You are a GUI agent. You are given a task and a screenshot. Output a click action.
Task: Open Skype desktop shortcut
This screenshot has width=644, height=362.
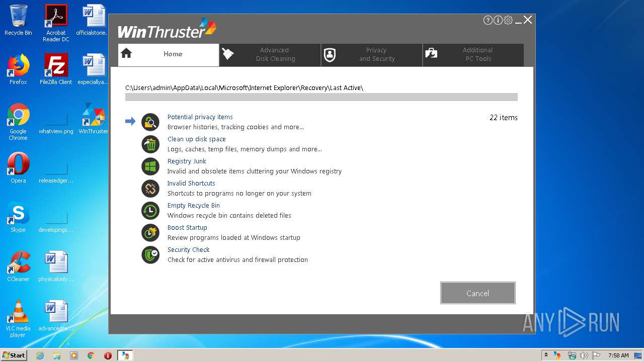(x=18, y=217)
